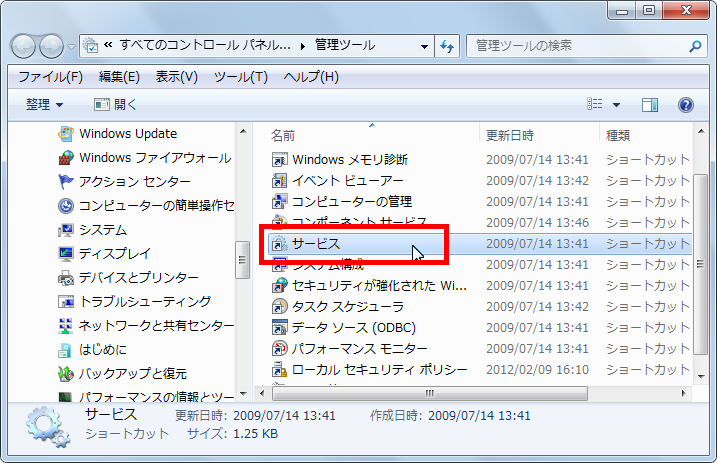The image size is (717, 463).
Task: Click the file list horizontal scrollbar thumb
Action: pos(429,393)
